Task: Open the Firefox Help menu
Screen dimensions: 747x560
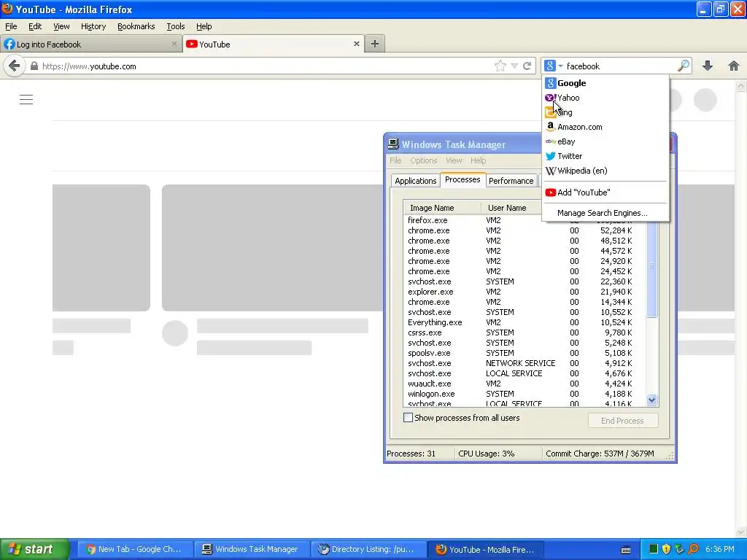Action: pos(204,26)
